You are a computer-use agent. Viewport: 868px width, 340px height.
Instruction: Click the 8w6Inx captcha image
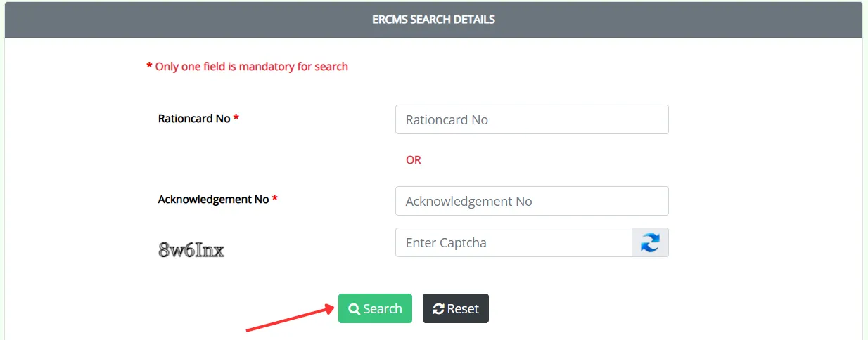[191, 249]
